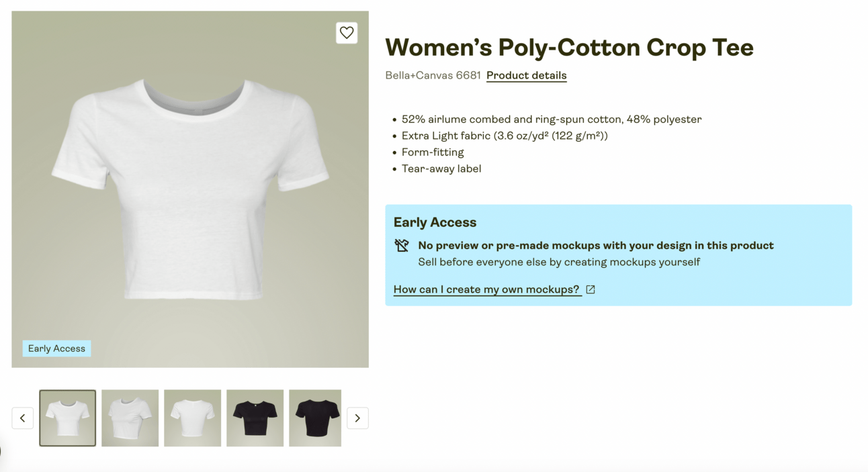Image resolution: width=868 pixels, height=472 pixels.
Task: Select the third white tee thumbnail
Action: [193, 418]
